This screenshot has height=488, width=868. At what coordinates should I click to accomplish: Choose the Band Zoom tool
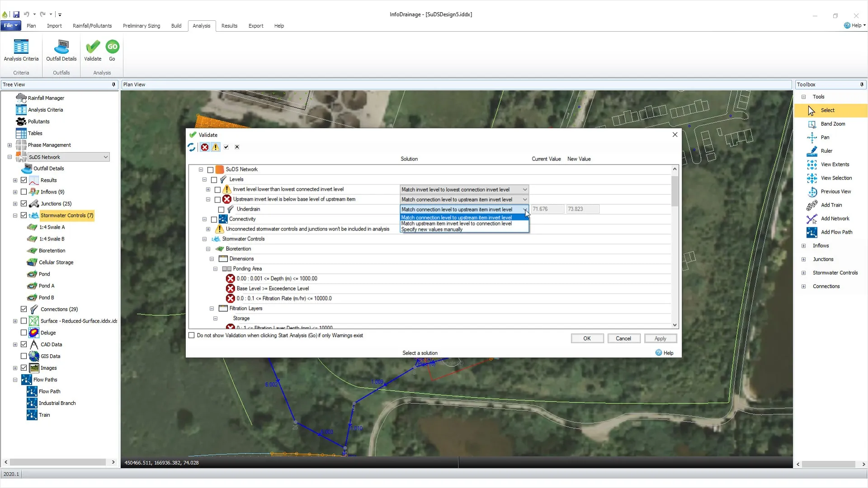pyautogui.click(x=832, y=124)
